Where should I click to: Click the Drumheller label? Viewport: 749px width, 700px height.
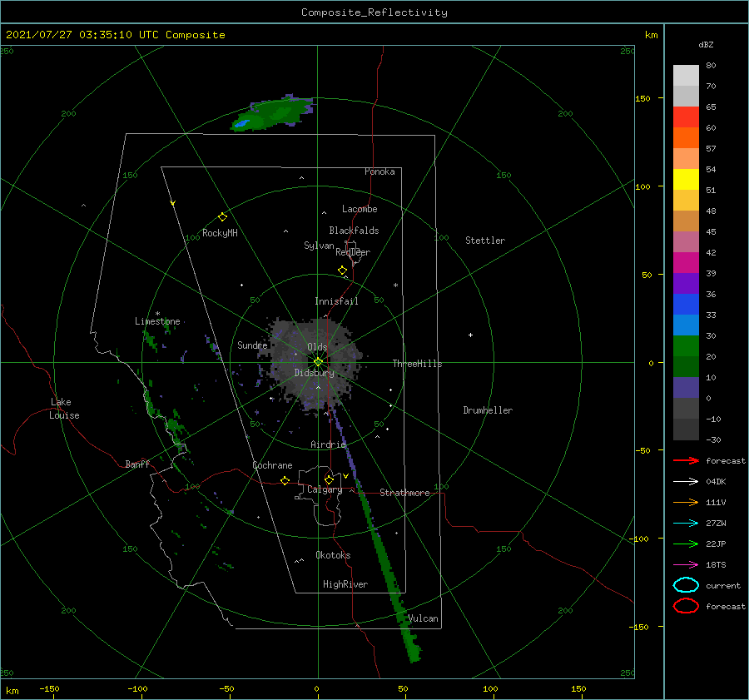pyautogui.click(x=488, y=410)
